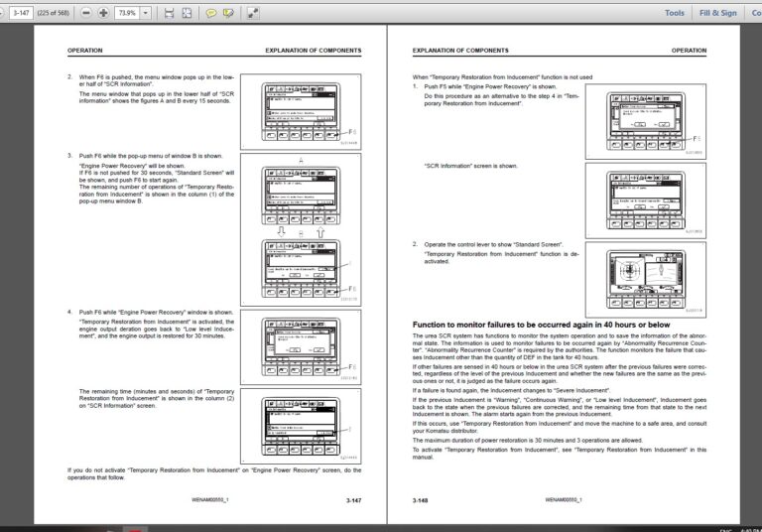Select the fit one full page icon
The width and height of the screenshot is (762, 532).
(187, 13)
